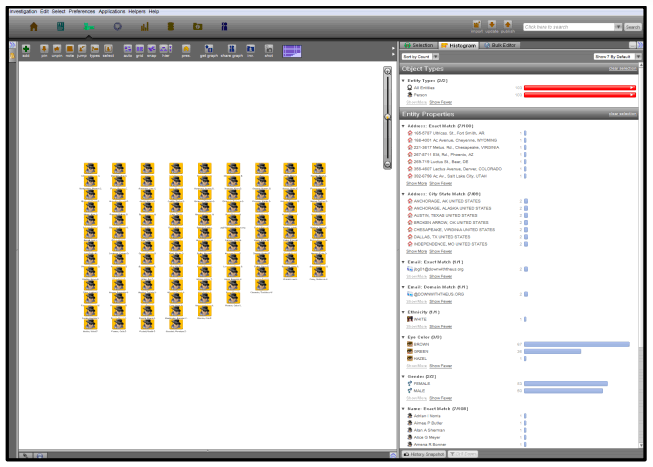Apply the Grid layout icon
The width and height of the screenshot is (653, 467).
click(x=140, y=49)
